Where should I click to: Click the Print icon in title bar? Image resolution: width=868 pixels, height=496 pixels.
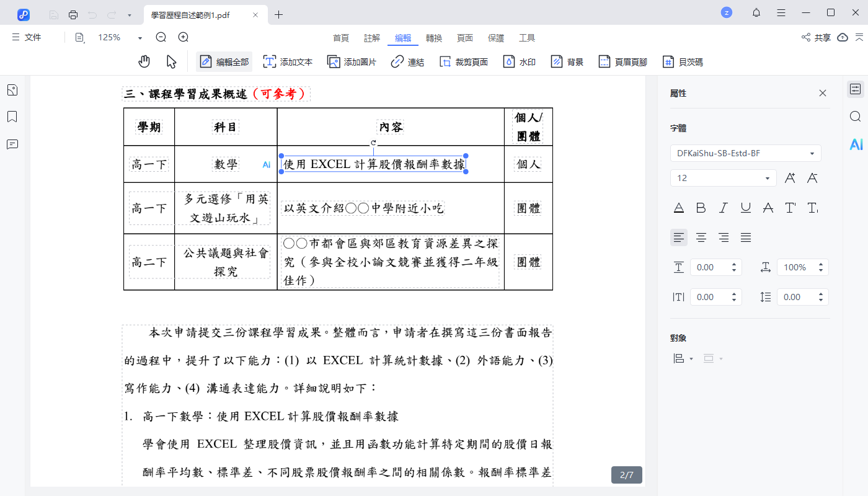pyautogui.click(x=73, y=15)
